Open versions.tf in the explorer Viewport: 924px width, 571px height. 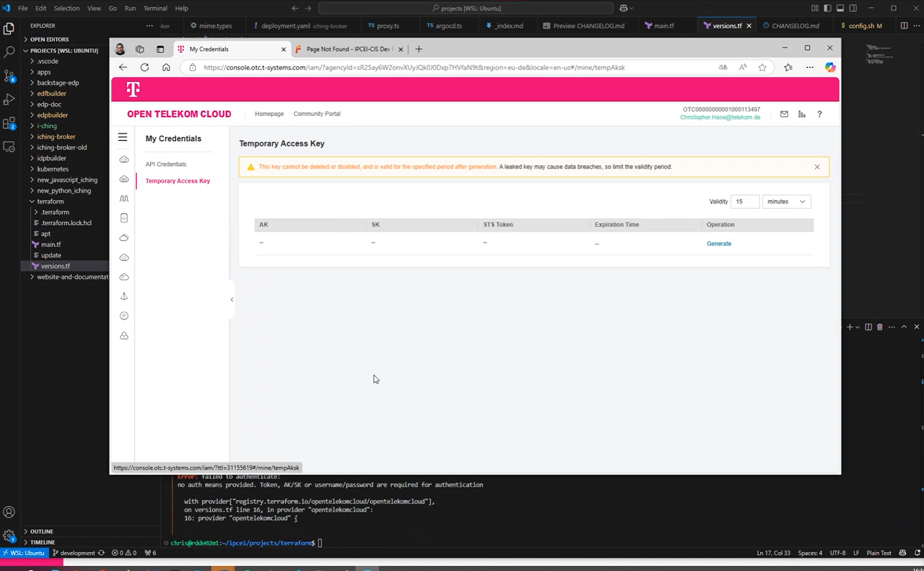click(x=55, y=266)
